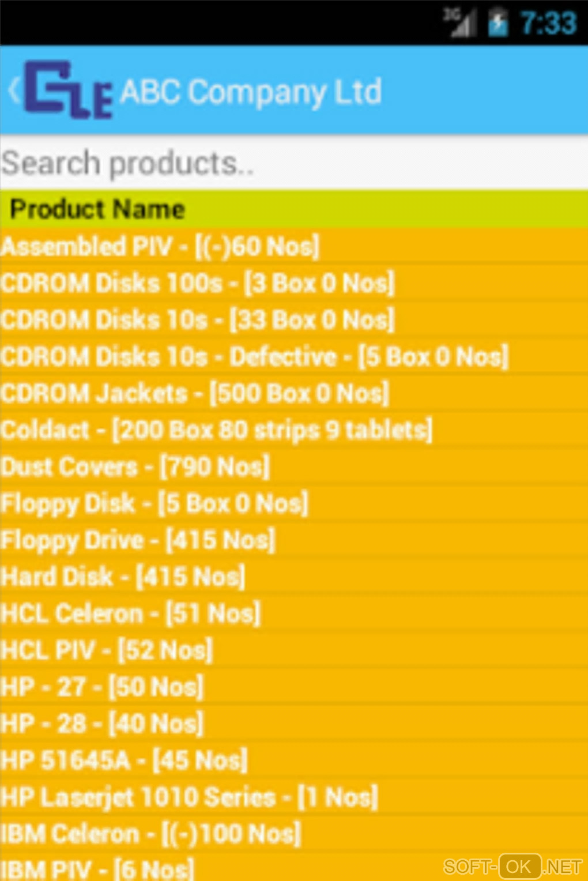Tap the Product Name column header

pyautogui.click(x=98, y=209)
